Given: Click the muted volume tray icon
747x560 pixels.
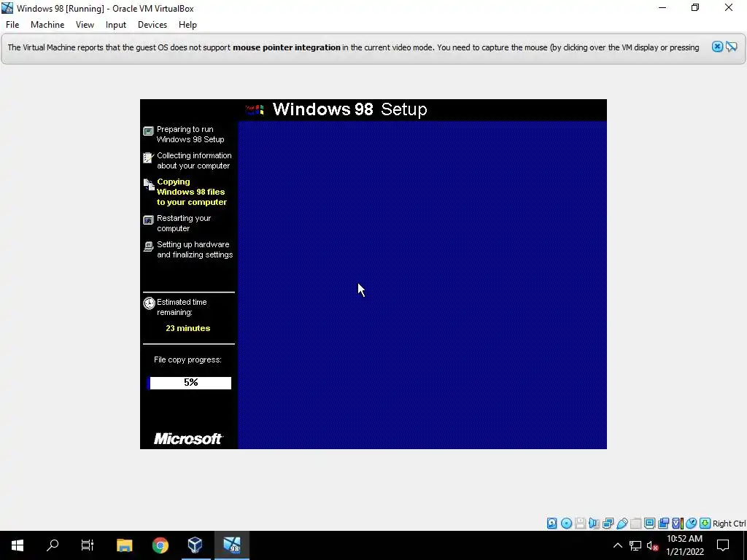Looking at the screenshot, I should (x=652, y=545).
